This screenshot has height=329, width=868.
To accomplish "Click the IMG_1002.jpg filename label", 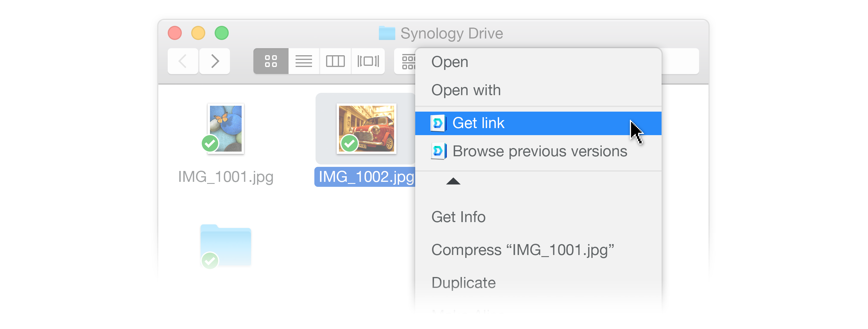I will point(365,177).
